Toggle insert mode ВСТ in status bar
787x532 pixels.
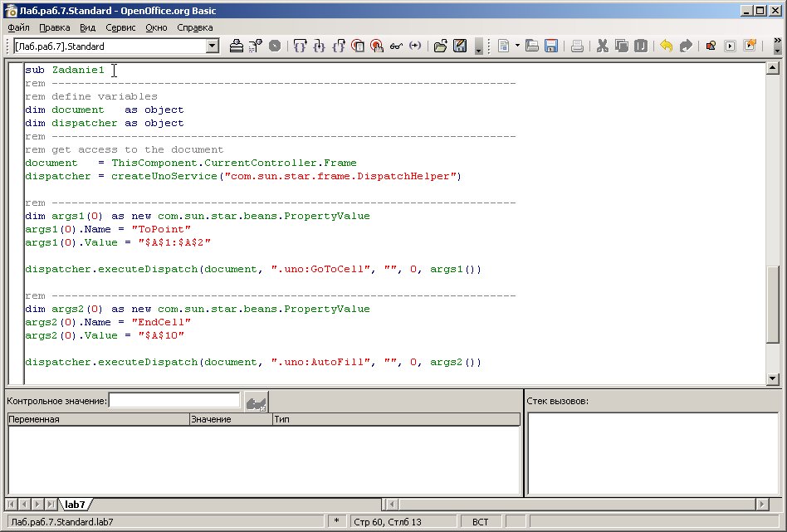point(481,522)
